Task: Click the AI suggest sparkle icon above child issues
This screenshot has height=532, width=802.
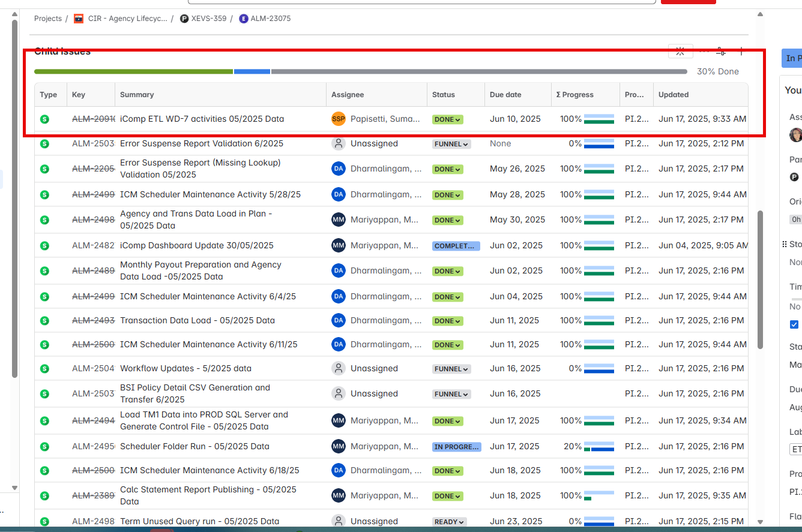Action: pyautogui.click(x=680, y=52)
